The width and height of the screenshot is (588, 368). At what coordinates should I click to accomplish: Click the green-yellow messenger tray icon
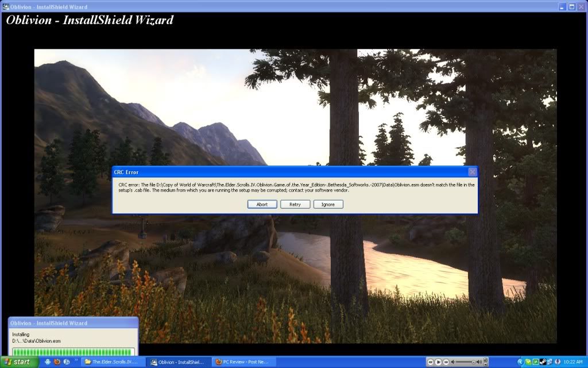[528, 362]
